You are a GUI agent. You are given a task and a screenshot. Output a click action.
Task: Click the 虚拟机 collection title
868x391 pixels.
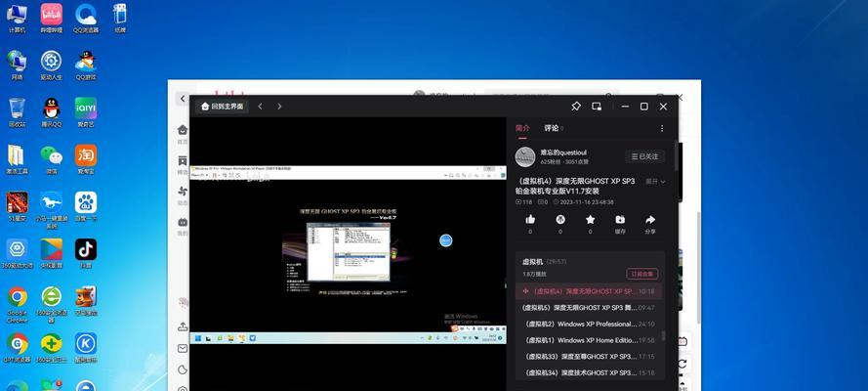532,262
